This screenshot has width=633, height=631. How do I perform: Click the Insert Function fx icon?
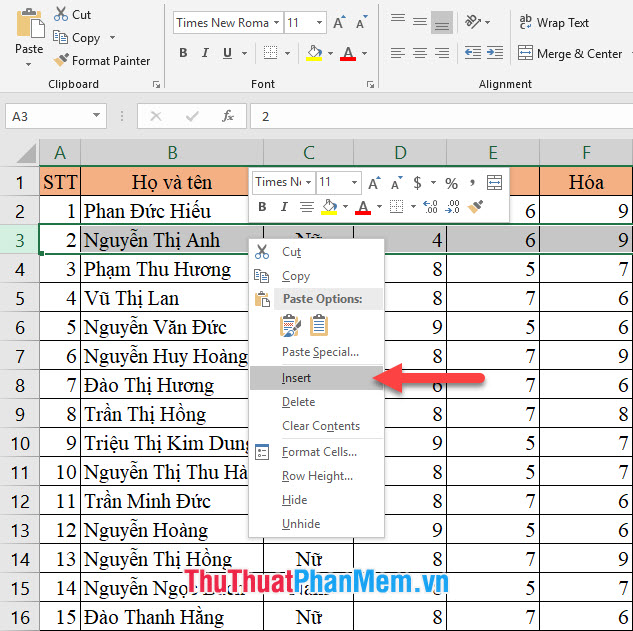[x=228, y=116]
